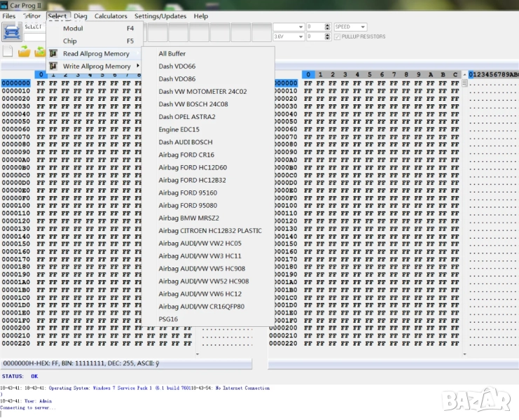The height and width of the screenshot is (420, 519).
Task: Click the blue car icon in toolbar
Action: pyautogui.click(x=12, y=31)
